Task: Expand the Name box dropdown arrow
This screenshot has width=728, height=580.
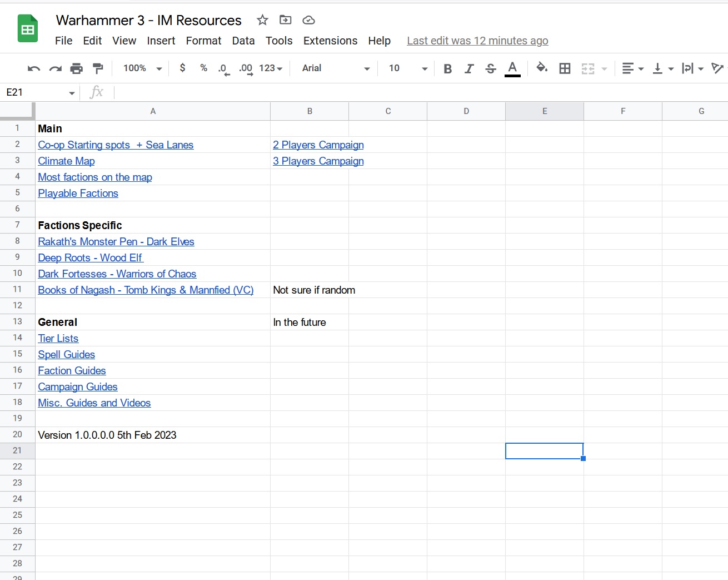Action: (72, 93)
